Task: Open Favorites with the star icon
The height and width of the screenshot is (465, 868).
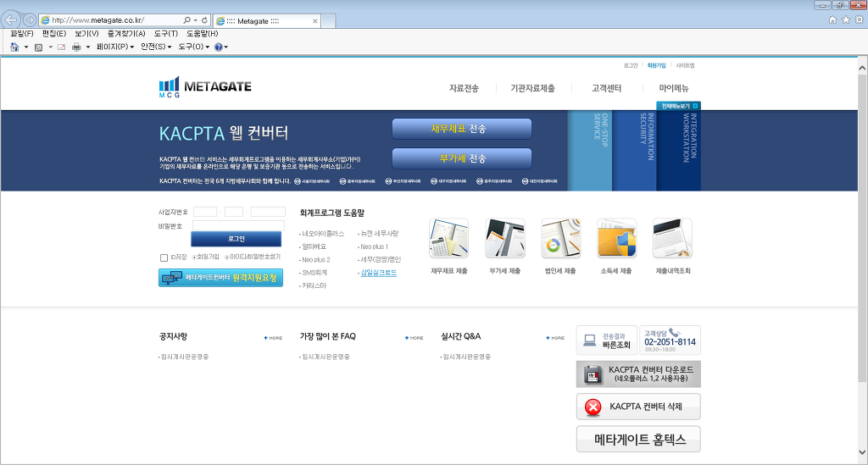Action: tap(846, 20)
